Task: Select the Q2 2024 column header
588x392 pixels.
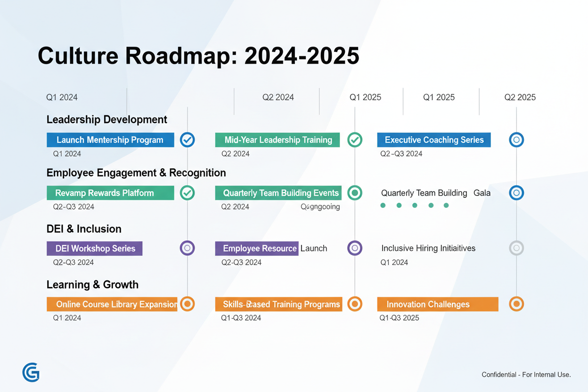Action: (278, 97)
